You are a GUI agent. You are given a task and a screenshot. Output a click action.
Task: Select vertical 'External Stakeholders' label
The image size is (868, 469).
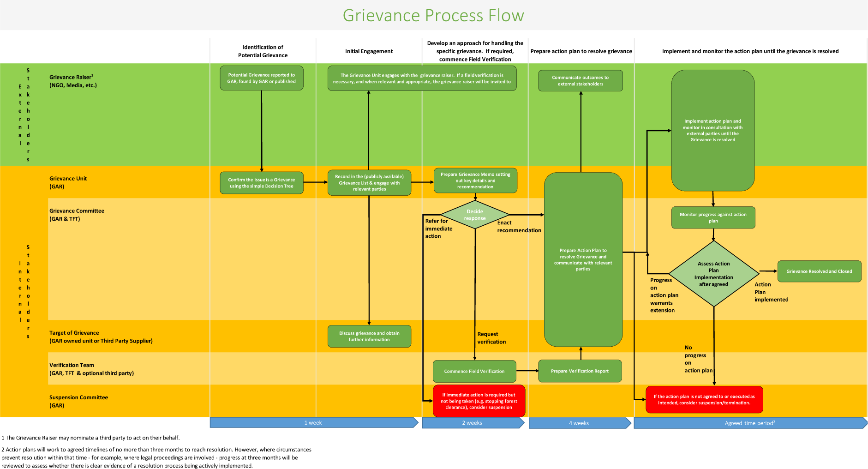pyautogui.click(x=24, y=115)
